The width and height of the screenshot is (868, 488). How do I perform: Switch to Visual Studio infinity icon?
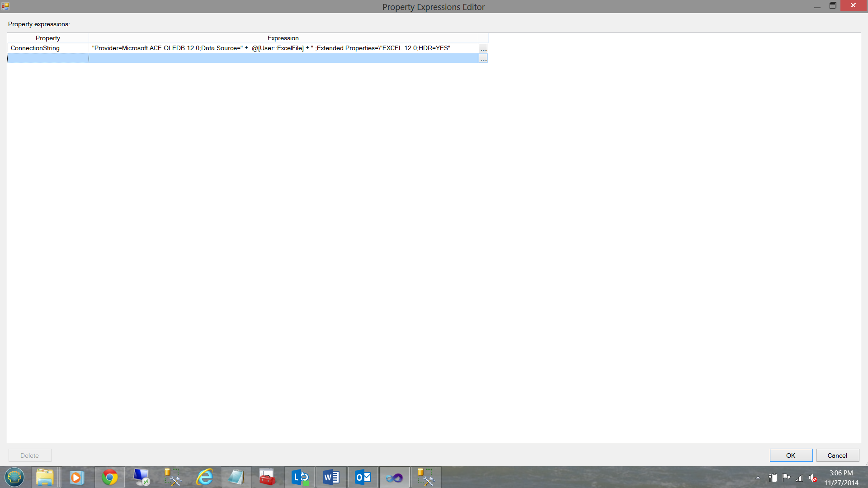[394, 477]
